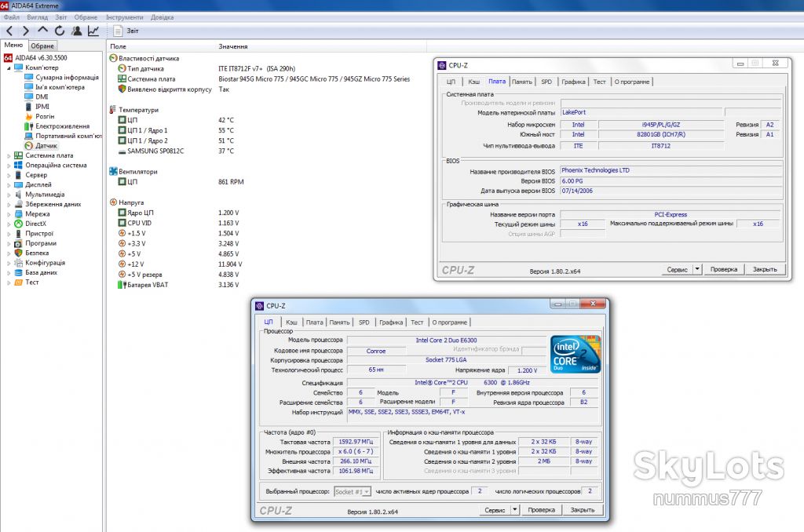Expand the Операційна система tree node
Screen dimensions: 804x532
click(9, 166)
